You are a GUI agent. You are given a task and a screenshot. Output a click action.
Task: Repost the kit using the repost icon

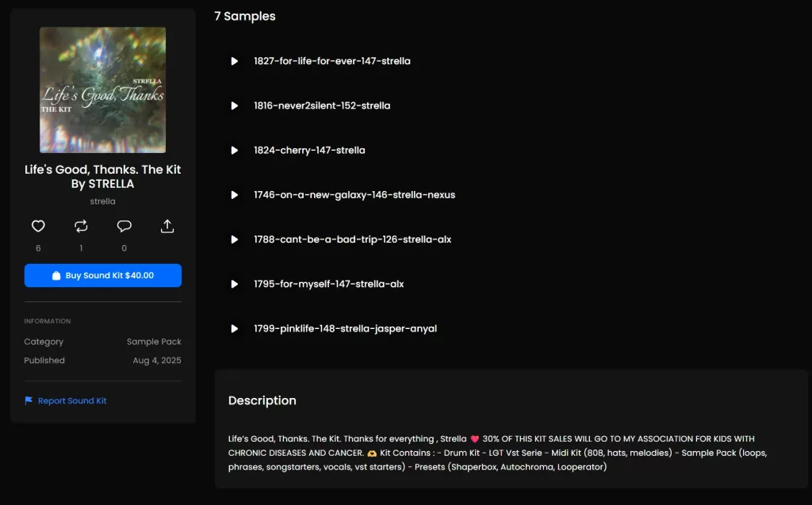tap(81, 227)
